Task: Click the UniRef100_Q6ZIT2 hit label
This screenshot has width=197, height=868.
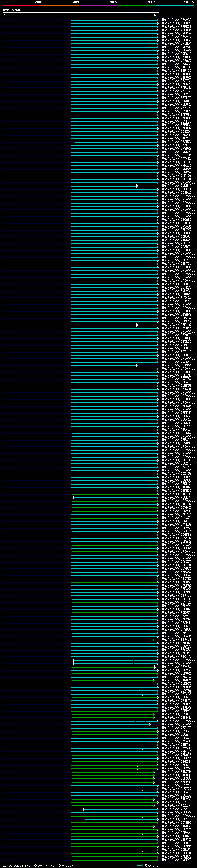Action: coord(177,728)
